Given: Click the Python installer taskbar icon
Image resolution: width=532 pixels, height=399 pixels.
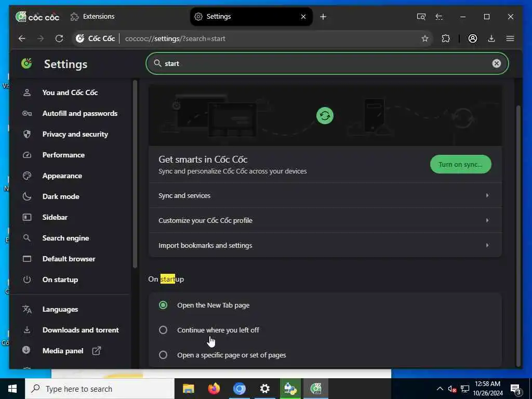Looking at the screenshot, I should pos(290,389).
